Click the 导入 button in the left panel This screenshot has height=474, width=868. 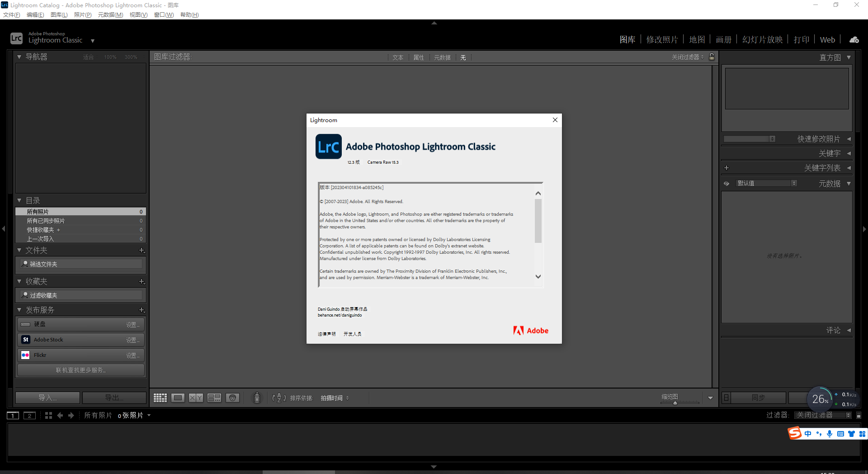(x=47, y=397)
